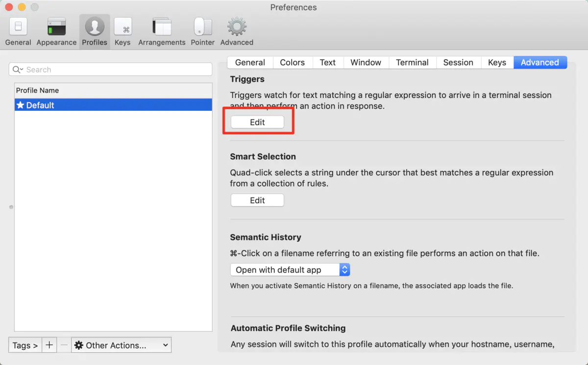This screenshot has width=588, height=365.
Task: Select the Profiles toolbar icon
Action: (95, 31)
